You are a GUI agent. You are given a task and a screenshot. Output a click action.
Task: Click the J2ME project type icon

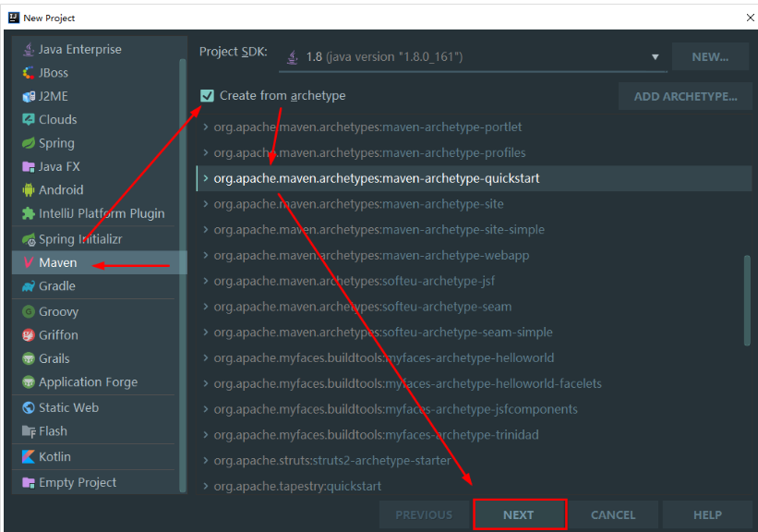(x=29, y=96)
